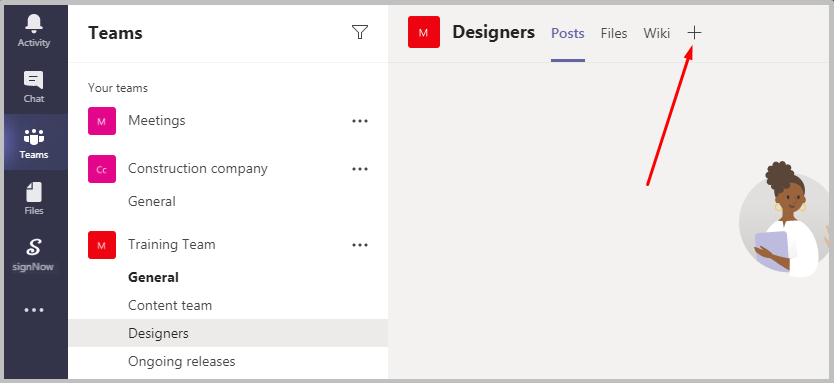
Task: Open the Wiki tab
Action: (x=656, y=34)
